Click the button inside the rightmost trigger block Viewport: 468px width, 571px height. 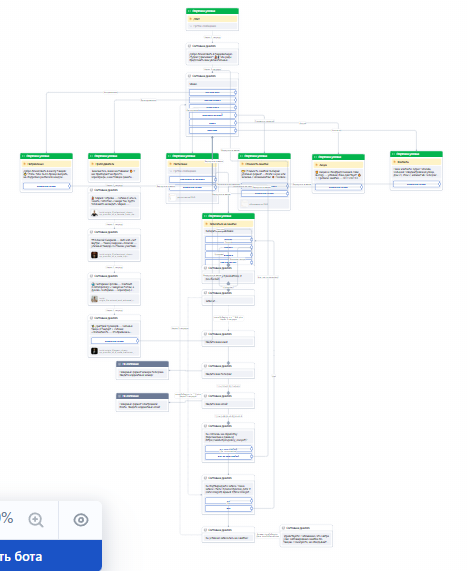tap(416, 184)
